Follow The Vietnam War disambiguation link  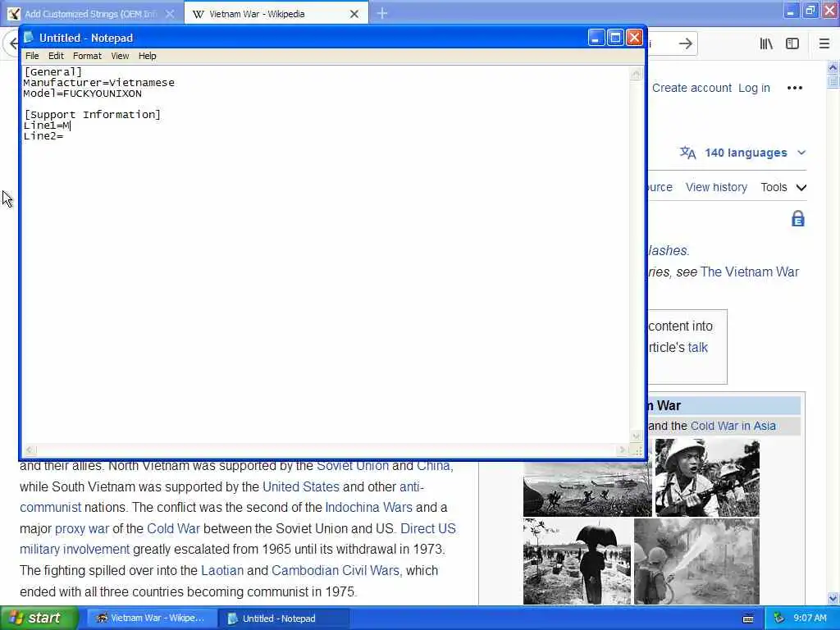[x=750, y=272]
